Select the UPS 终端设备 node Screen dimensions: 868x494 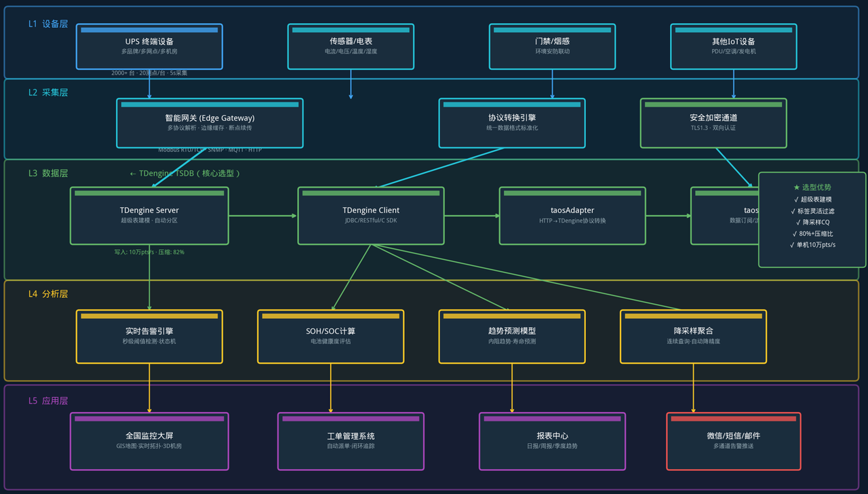pos(149,46)
